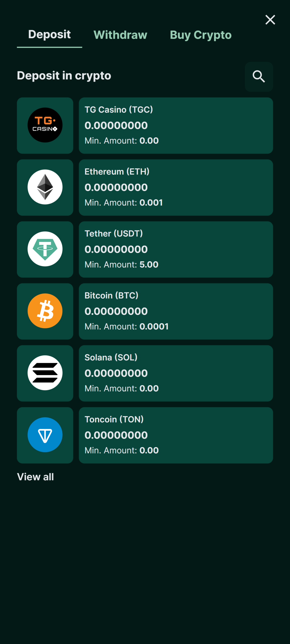Image resolution: width=290 pixels, height=644 pixels.
Task: Select the Deposit tab
Action: pos(50,34)
